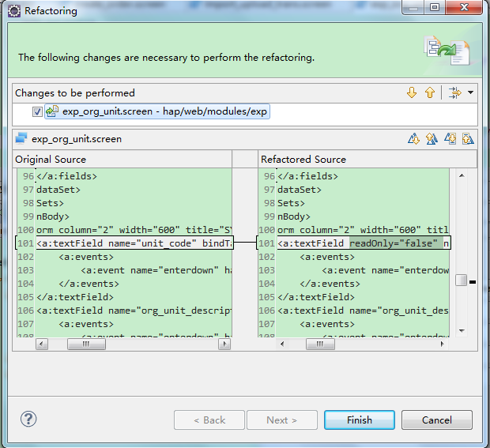Screen dimensions: 490x448
Task: Click the Cancel button
Action: point(436,420)
